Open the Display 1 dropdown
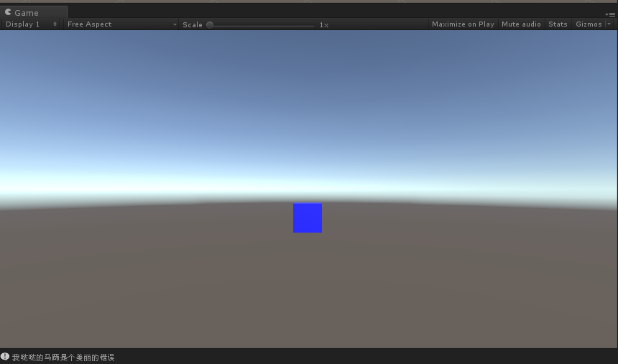618x364 pixels. (31, 24)
